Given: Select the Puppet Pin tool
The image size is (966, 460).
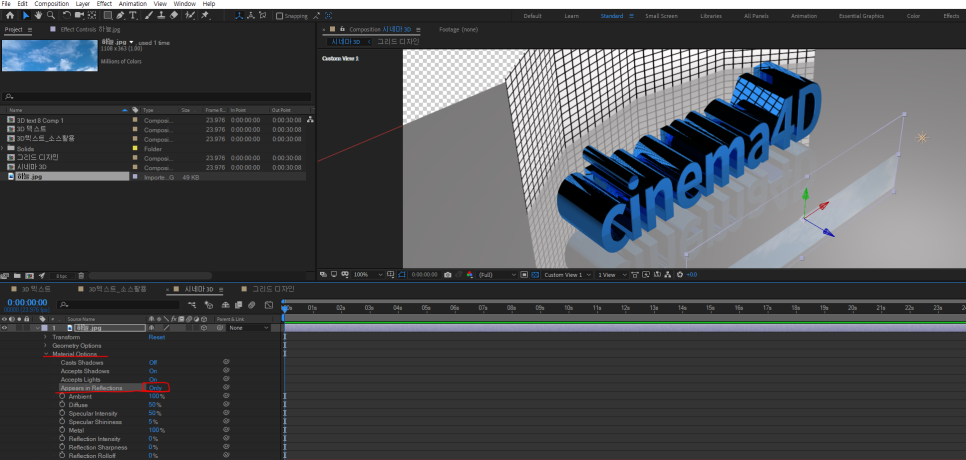Looking at the screenshot, I should pos(205,15).
